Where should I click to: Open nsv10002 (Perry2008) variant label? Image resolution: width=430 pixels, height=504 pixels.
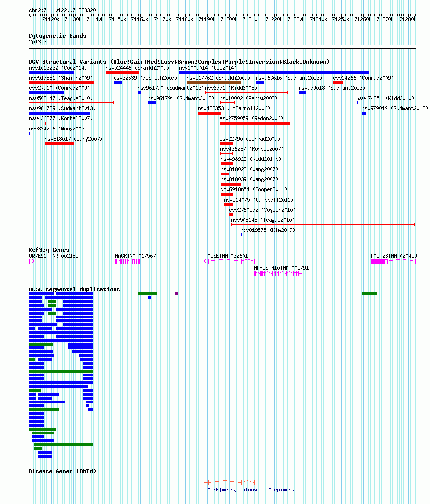point(248,99)
